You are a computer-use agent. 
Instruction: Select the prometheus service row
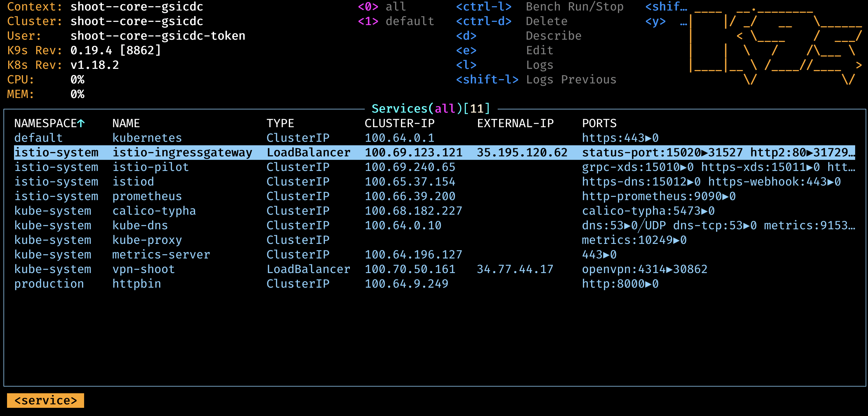[147, 196]
